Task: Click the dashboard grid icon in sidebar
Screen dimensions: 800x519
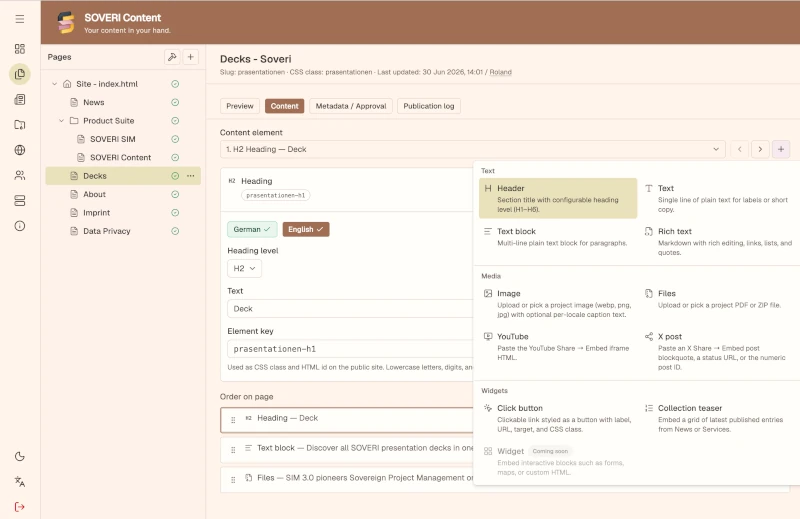Action: (19, 49)
